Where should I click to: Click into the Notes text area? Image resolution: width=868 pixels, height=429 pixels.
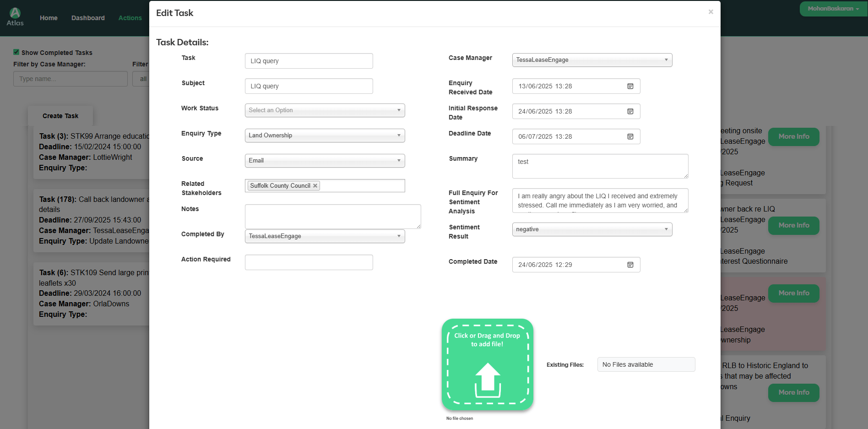332,216
